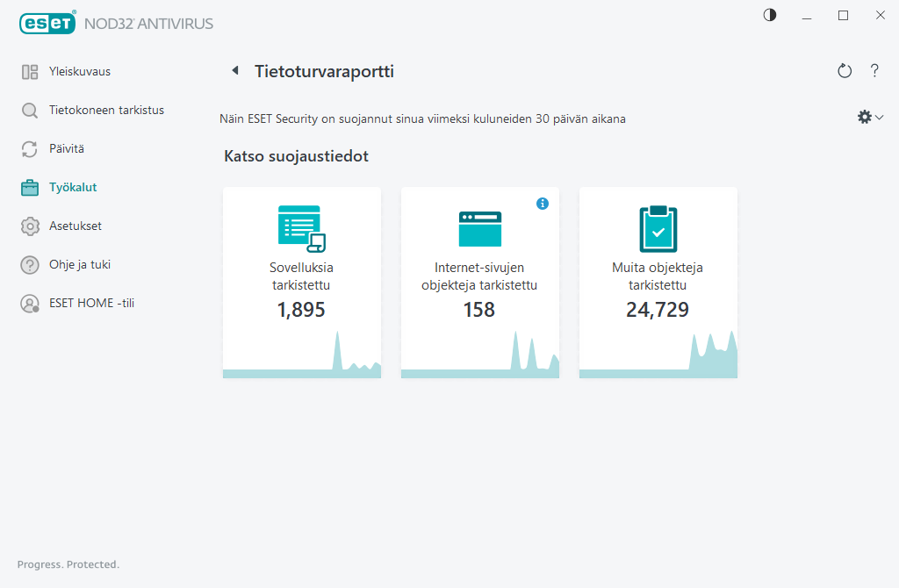
Task: Toggle dark mode with the contrast icon
Action: [769, 15]
